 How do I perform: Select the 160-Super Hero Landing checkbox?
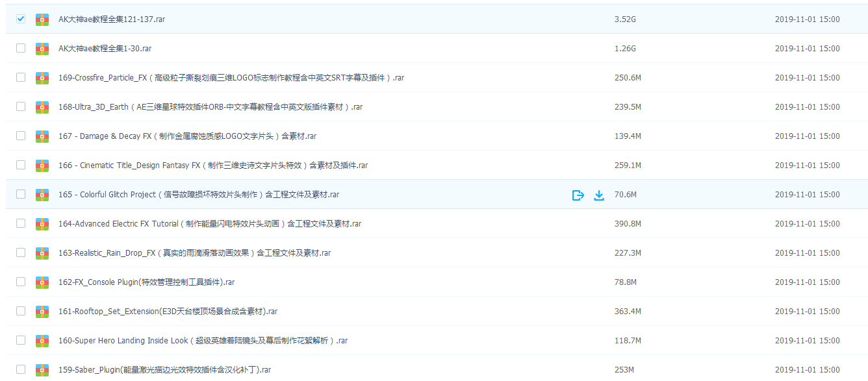pyautogui.click(x=21, y=340)
